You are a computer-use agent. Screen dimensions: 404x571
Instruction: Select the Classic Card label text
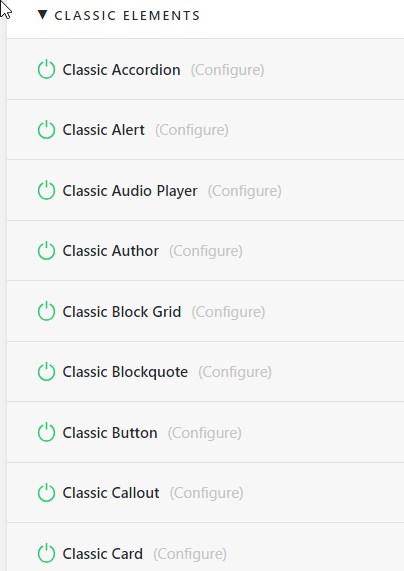[x=102, y=554]
